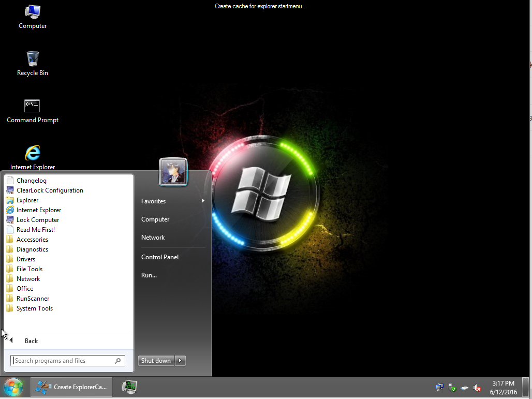Open Internet Explorer desktop shortcut
532x399 pixels.
click(33, 158)
